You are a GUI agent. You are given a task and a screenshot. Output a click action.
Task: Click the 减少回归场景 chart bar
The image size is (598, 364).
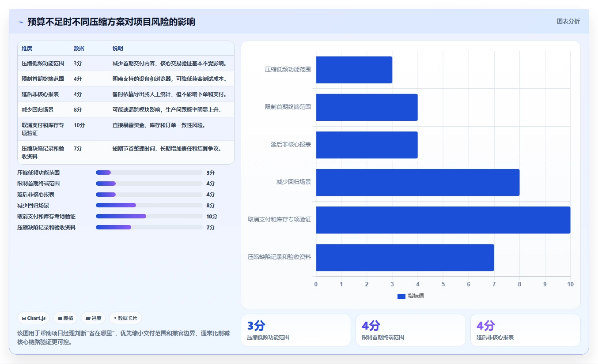tap(417, 182)
